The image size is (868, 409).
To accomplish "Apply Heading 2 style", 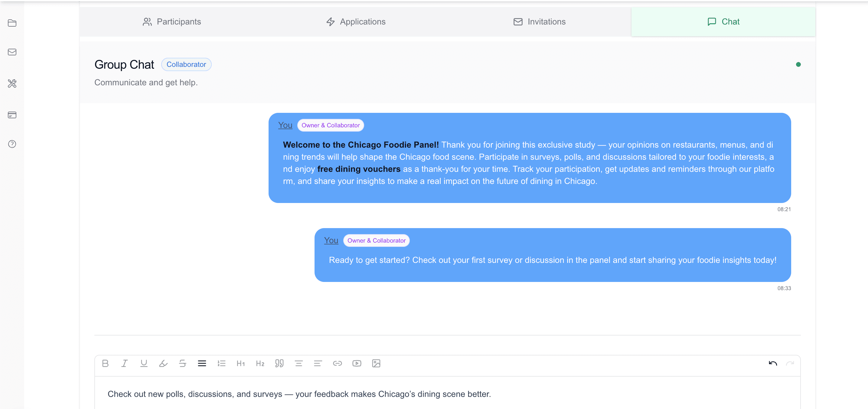I will coord(260,363).
